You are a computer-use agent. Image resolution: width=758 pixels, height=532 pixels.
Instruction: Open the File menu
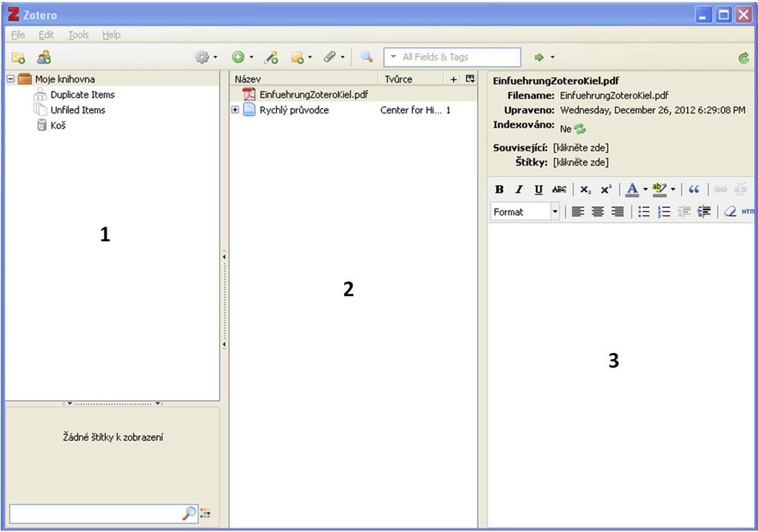pyautogui.click(x=18, y=35)
